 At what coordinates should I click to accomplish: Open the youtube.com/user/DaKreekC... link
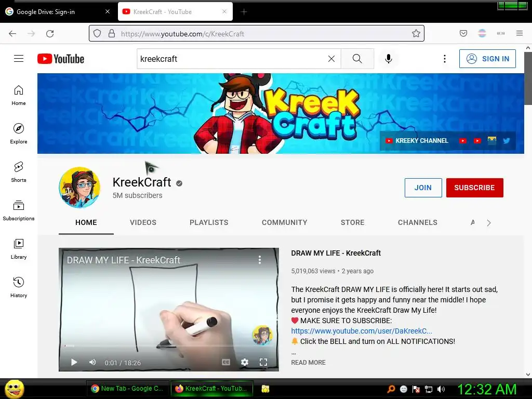(362, 331)
